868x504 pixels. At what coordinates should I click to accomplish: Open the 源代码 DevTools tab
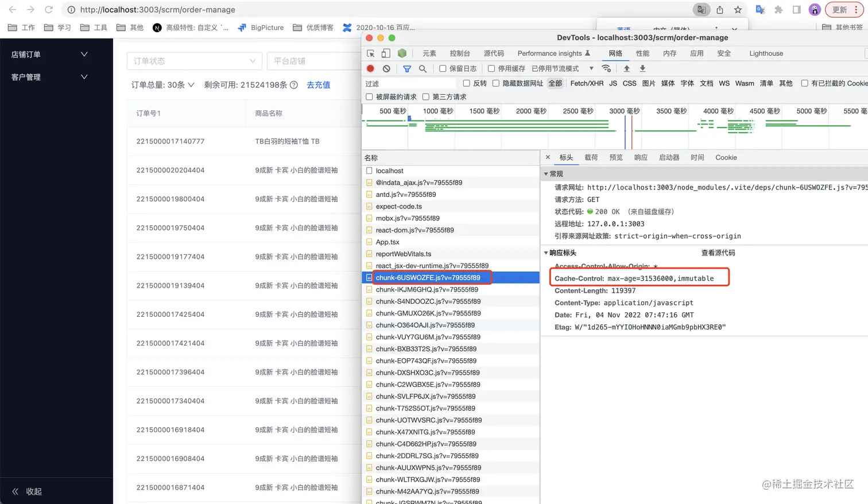tap(494, 53)
